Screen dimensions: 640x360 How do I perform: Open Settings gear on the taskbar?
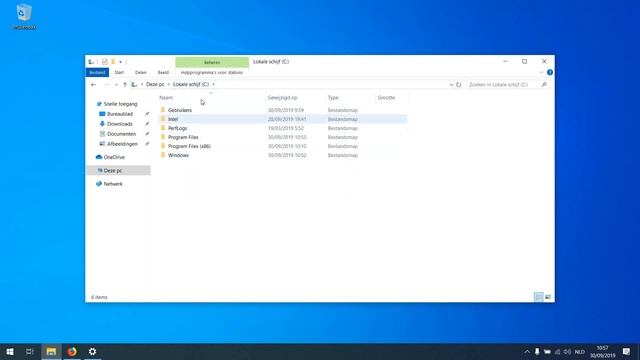click(93, 352)
